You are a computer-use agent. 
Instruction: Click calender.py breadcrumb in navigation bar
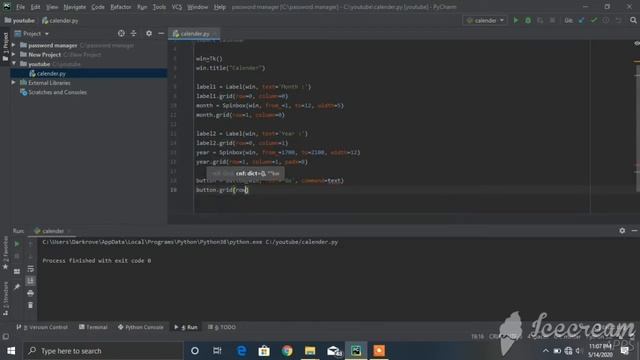click(60, 20)
